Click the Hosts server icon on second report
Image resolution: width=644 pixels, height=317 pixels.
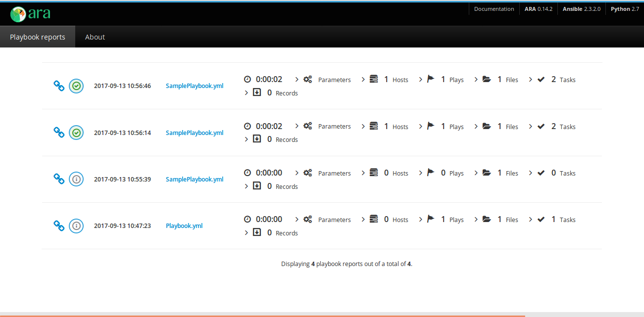click(374, 126)
